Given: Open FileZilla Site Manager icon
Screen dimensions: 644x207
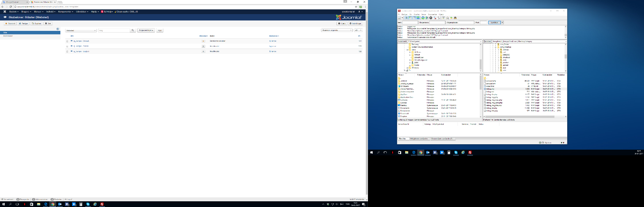Looking at the screenshot, I should 399,18.
